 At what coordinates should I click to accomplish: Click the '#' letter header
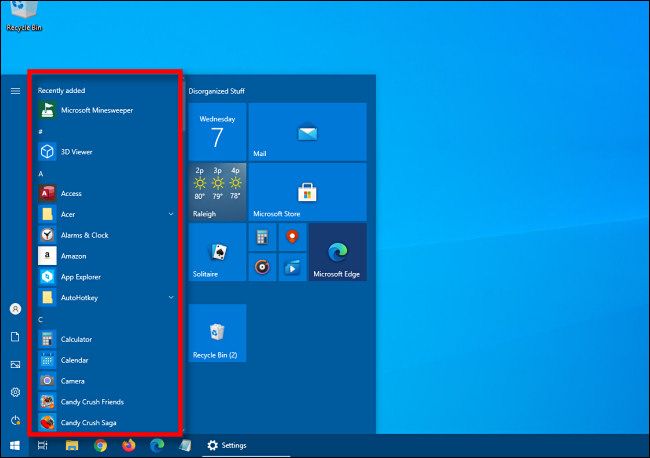(x=41, y=132)
